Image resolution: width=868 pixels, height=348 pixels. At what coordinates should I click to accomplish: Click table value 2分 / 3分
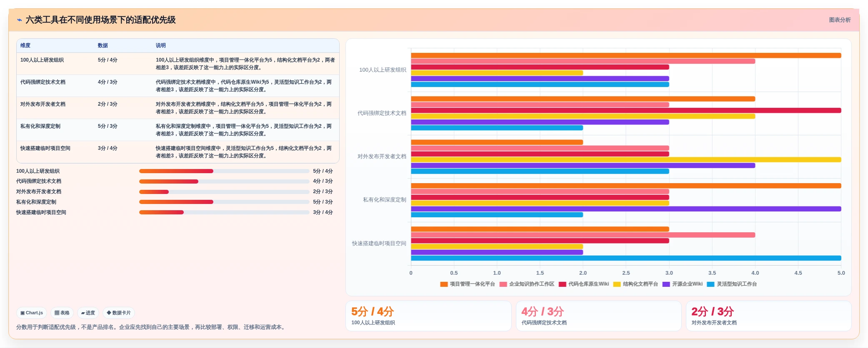point(108,104)
